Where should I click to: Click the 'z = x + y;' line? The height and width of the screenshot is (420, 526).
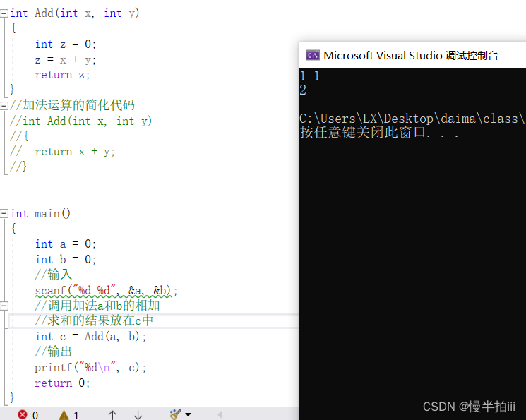pos(66,60)
